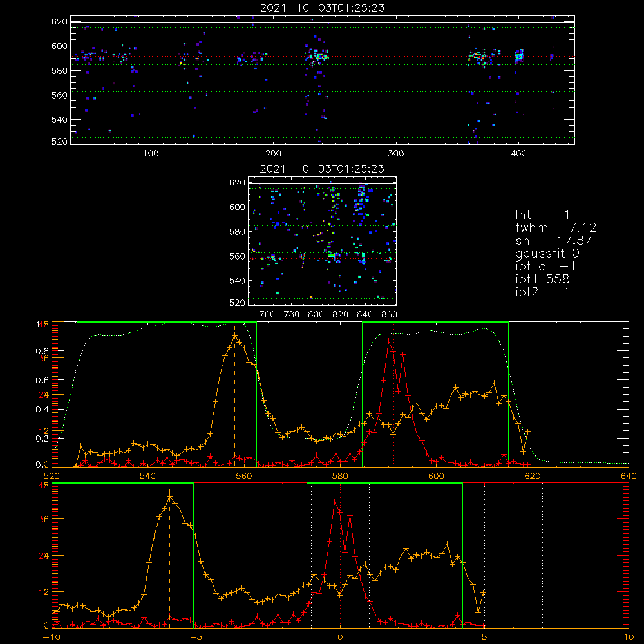Image resolution: width=644 pixels, height=644 pixels.
Task: Select the 'fwhm 7.12' readout text
Action: tap(556, 227)
